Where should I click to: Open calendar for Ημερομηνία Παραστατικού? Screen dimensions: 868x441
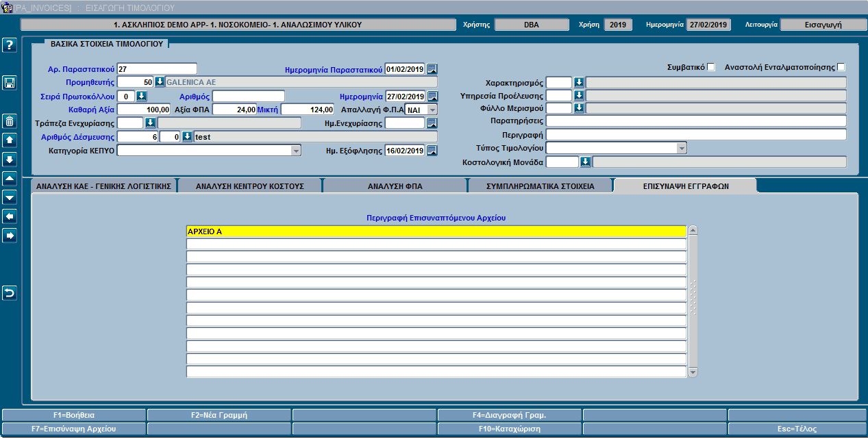[x=432, y=68]
